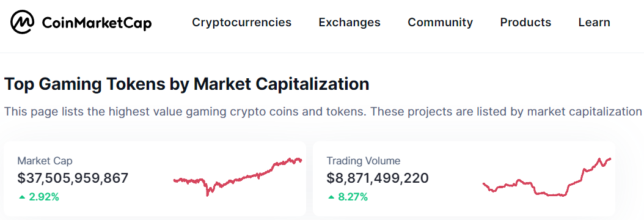Viewport: 644px width, 220px height.
Task: Open the Community menu
Action: [441, 22]
